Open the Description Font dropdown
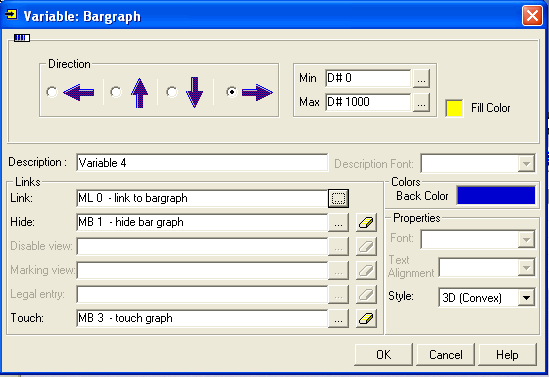 [526, 163]
